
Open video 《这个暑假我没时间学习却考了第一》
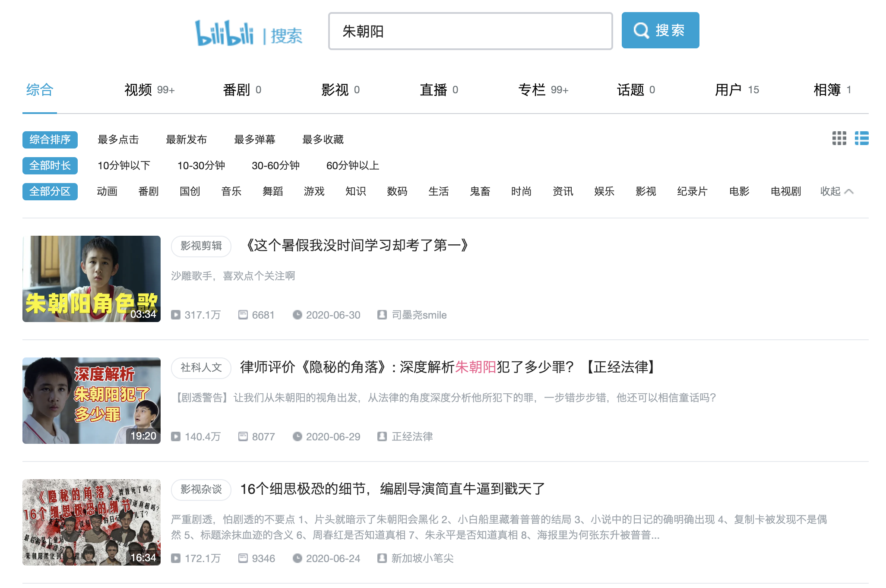(x=357, y=245)
